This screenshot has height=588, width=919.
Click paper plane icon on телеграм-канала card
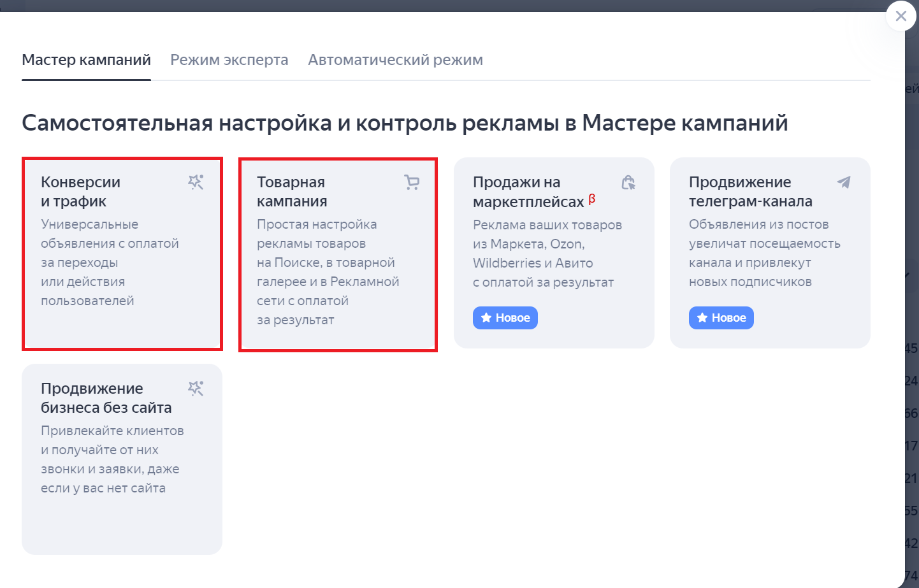pyautogui.click(x=844, y=182)
